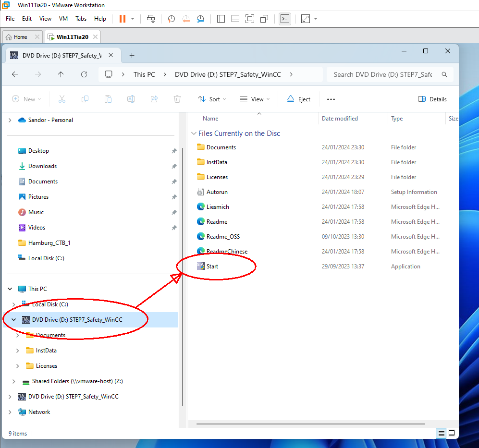Image resolution: width=479 pixels, height=448 pixels.
Task: Toggle the Details pane button
Action: 432,99
